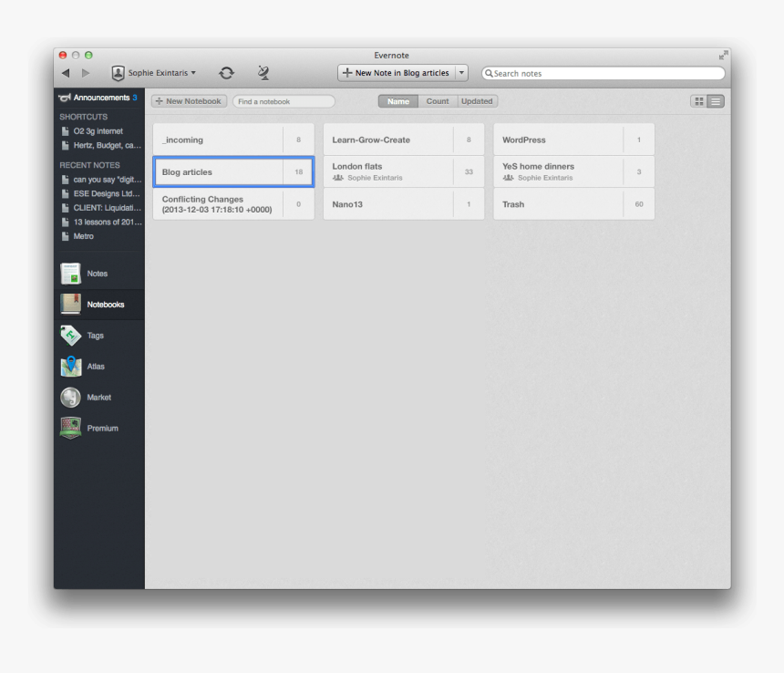The width and height of the screenshot is (784, 673).
Task: Click the London flats count 33
Action: coord(469,172)
